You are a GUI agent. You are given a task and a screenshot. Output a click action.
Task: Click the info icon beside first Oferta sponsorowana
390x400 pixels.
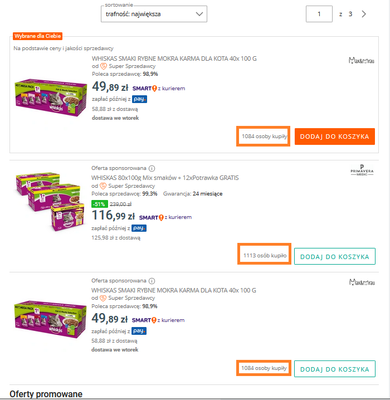pyautogui.click(x=152, y=168)
